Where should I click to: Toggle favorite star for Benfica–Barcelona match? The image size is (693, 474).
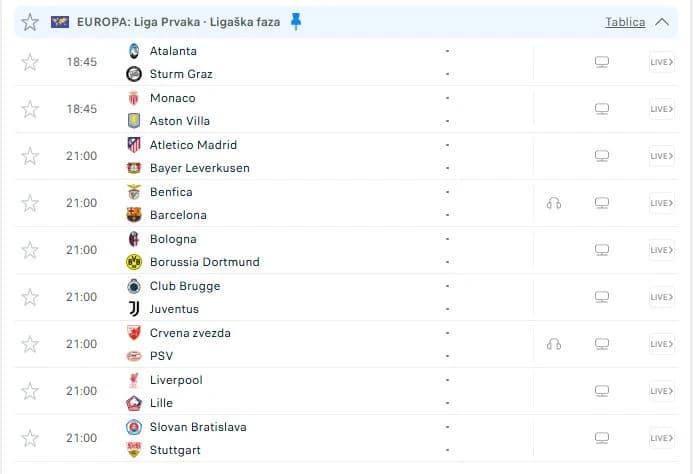(30, 203)
